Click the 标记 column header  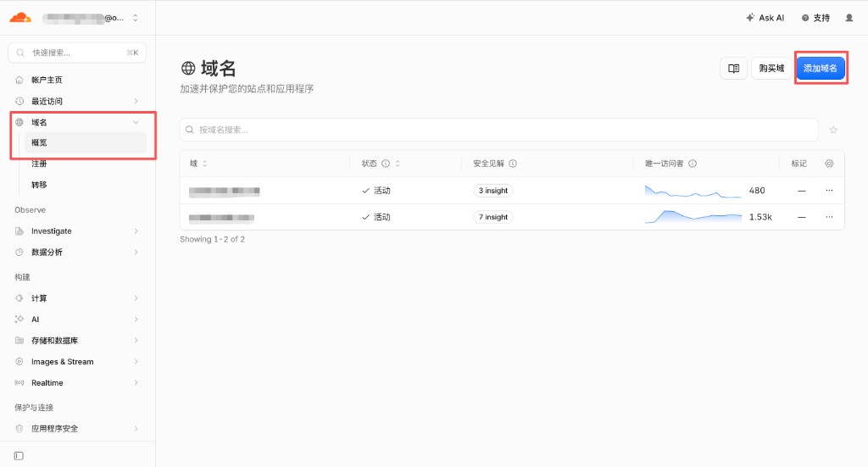798,164
